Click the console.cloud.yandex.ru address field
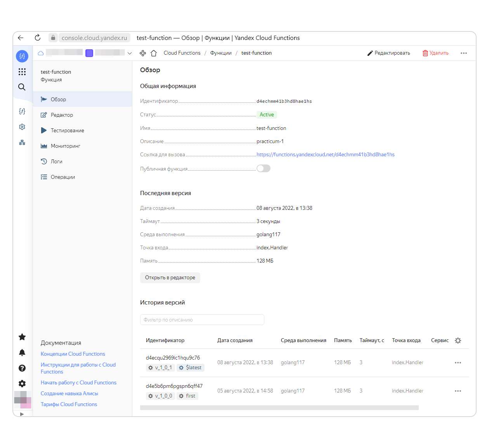Viewport: 489px width, 448px height. pos(94,38)
